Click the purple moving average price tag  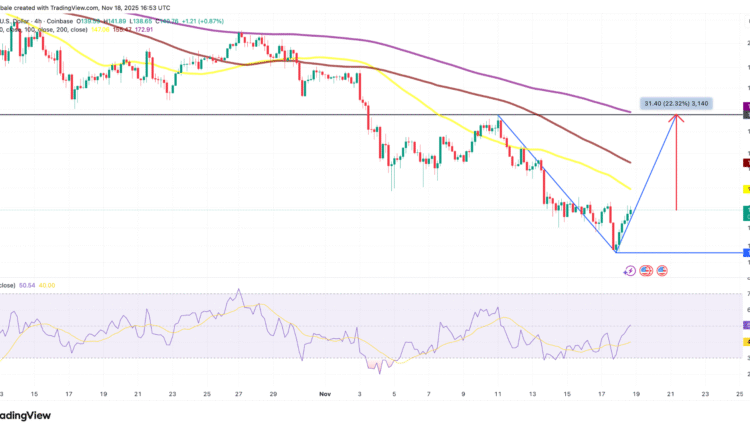click(745, 107)
